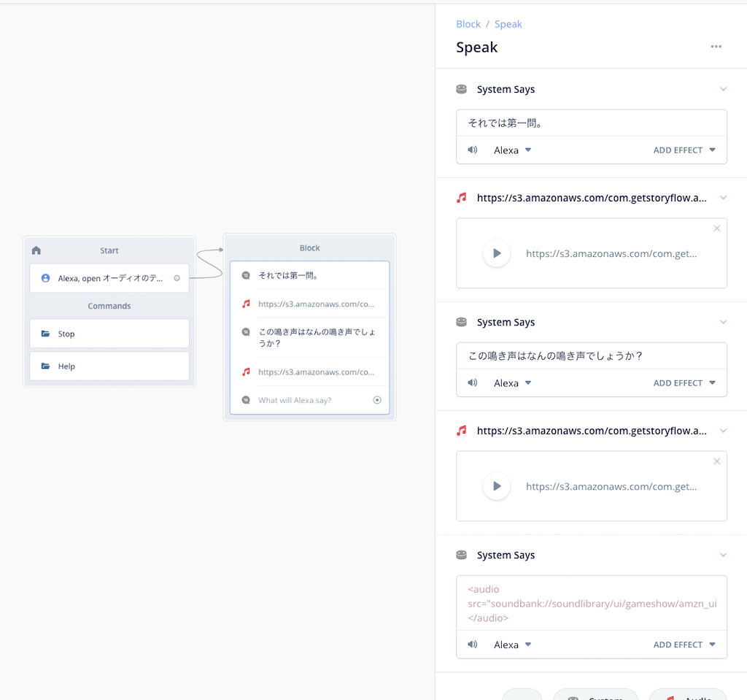The image size is (747, 700).
Task: Click the music note icon under 'それでは第一問。' in Block
Action: (x=246, y=304)
